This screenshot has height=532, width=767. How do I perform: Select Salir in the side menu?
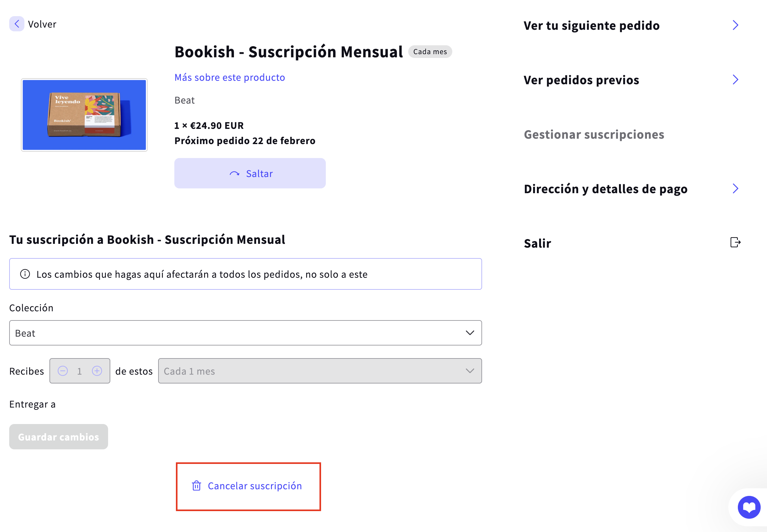[537, 243]
